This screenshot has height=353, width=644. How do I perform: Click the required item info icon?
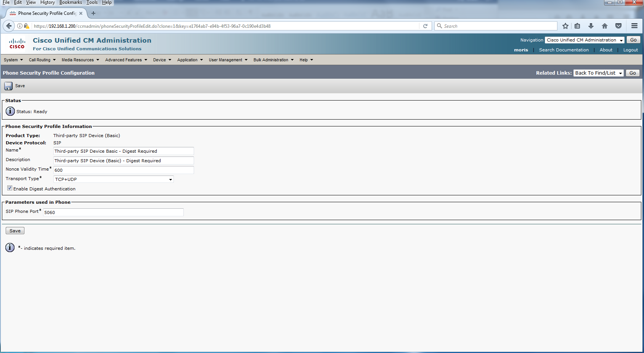[10, 248]
